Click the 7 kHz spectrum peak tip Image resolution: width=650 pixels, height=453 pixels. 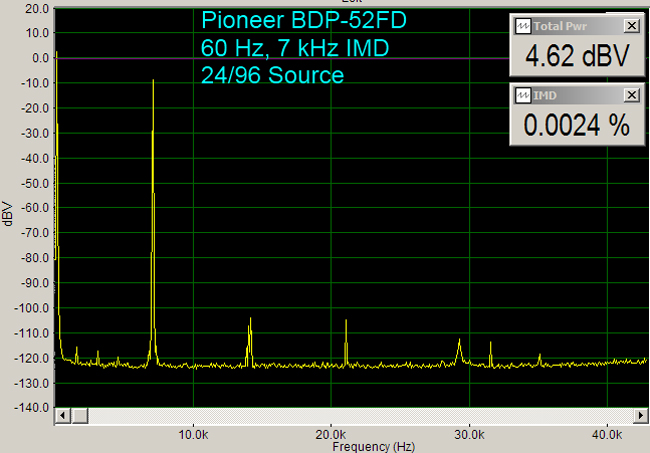point(153,80)
